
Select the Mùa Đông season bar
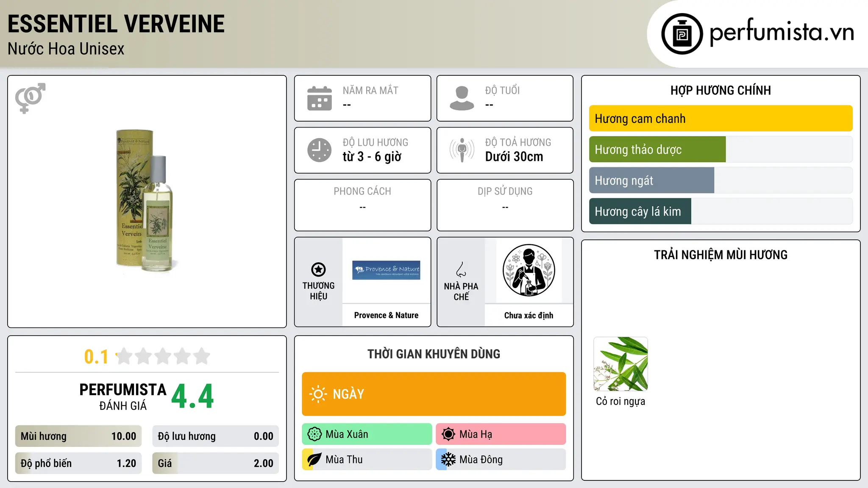pos(501,460)
